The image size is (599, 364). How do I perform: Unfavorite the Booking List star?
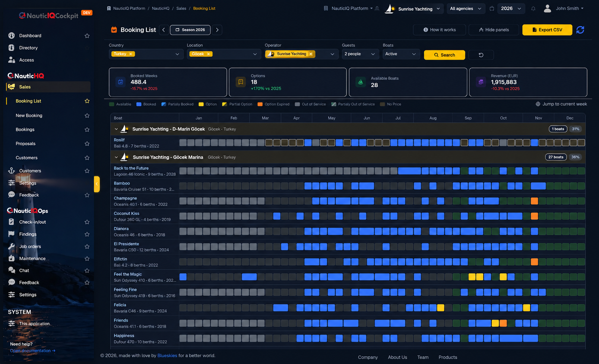87,101
